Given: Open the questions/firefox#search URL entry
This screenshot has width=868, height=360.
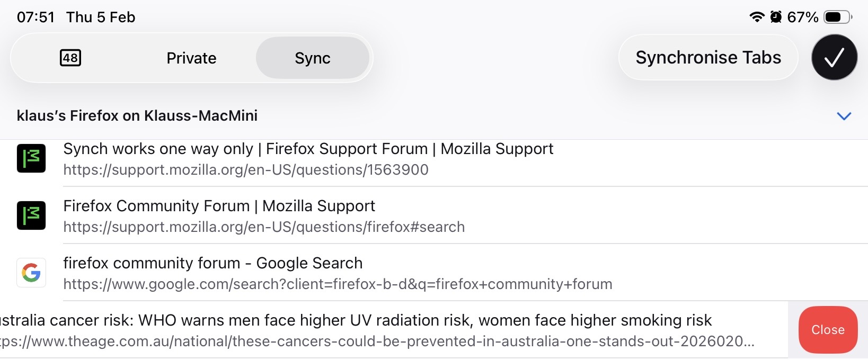Looking at the screenshot, I should (x=264, y=227).
